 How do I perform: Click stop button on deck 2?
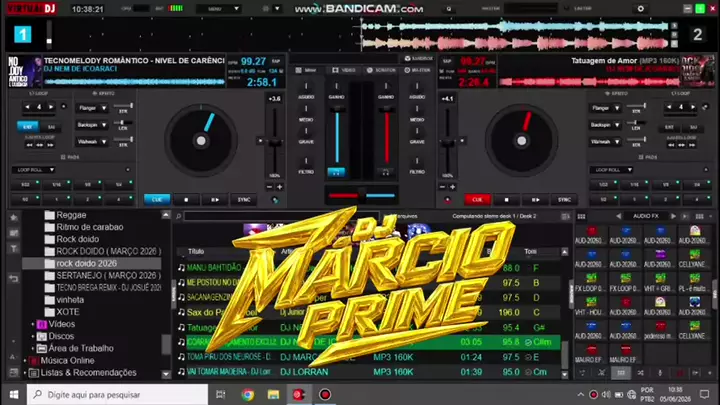[506, 200]
